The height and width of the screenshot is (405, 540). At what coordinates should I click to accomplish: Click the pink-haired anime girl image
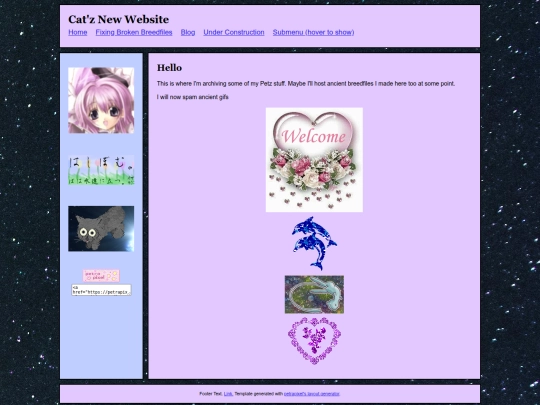click(x=101, y=100)
